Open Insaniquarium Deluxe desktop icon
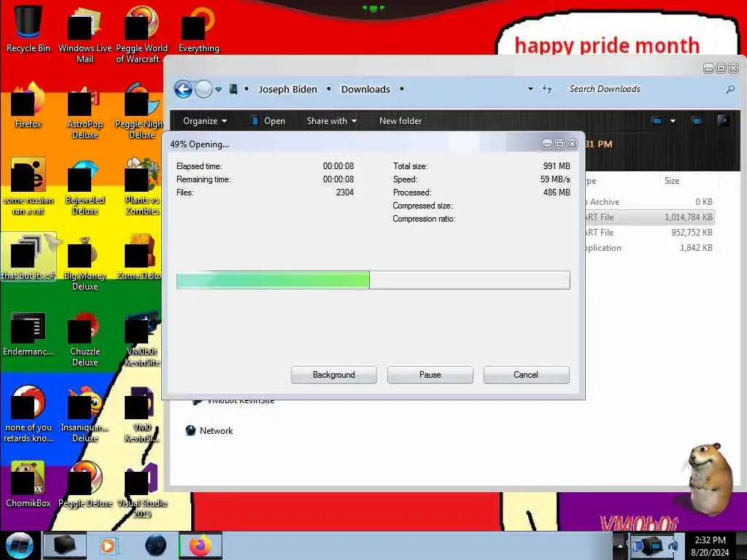Image resolution: width=747 pixels, height=560 pixels. click(x=85, y=414)
